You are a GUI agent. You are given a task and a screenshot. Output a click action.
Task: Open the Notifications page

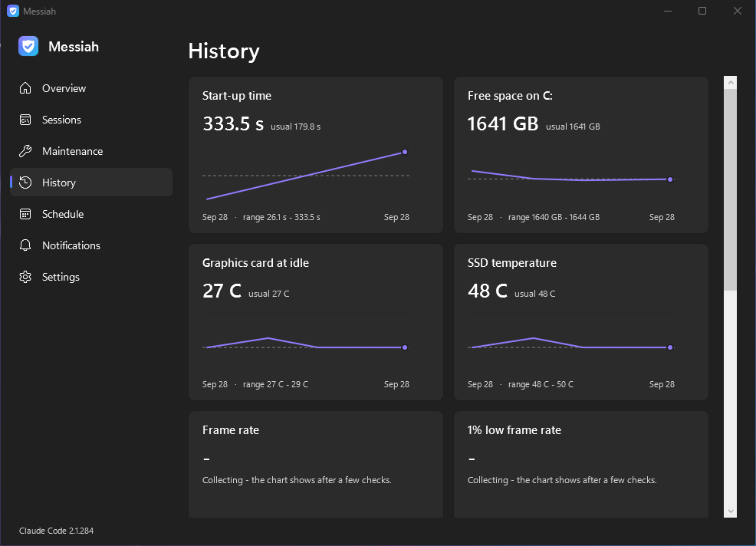click(x=91, y=245)
